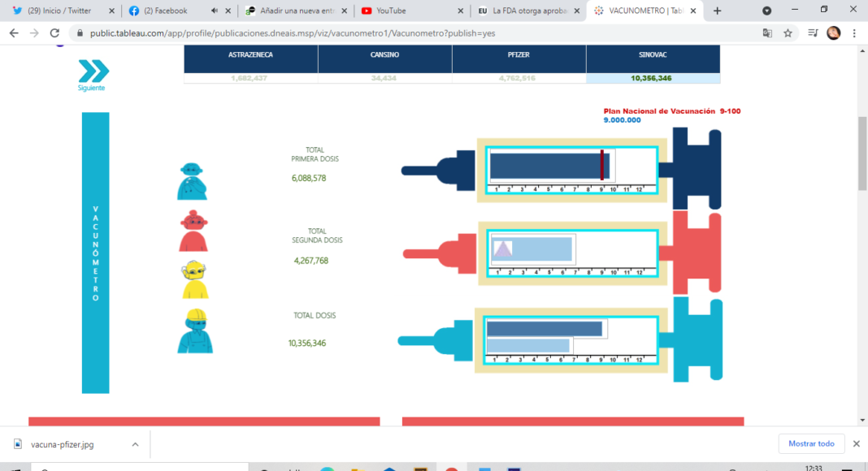Click the red person with bun icon
Screen dimensions: 868x471
click(193, 231)
